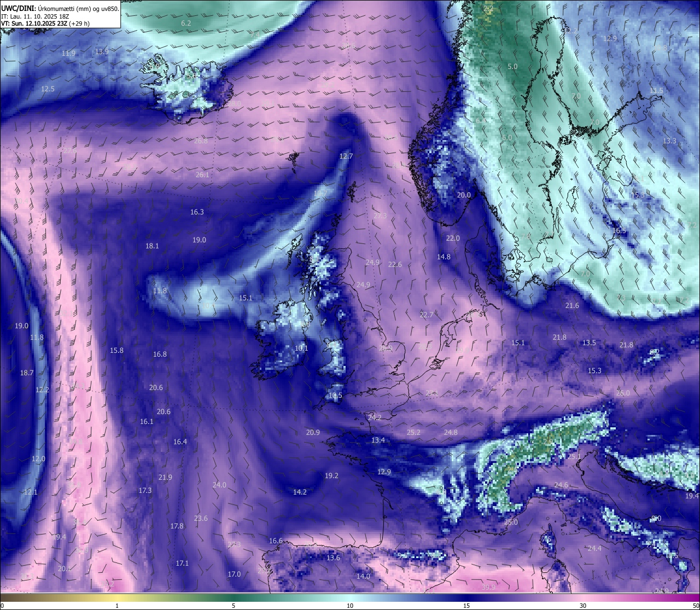Click the 14.0 value over Spain
Screen dimensions: 700x610
(x=363, y=576)
